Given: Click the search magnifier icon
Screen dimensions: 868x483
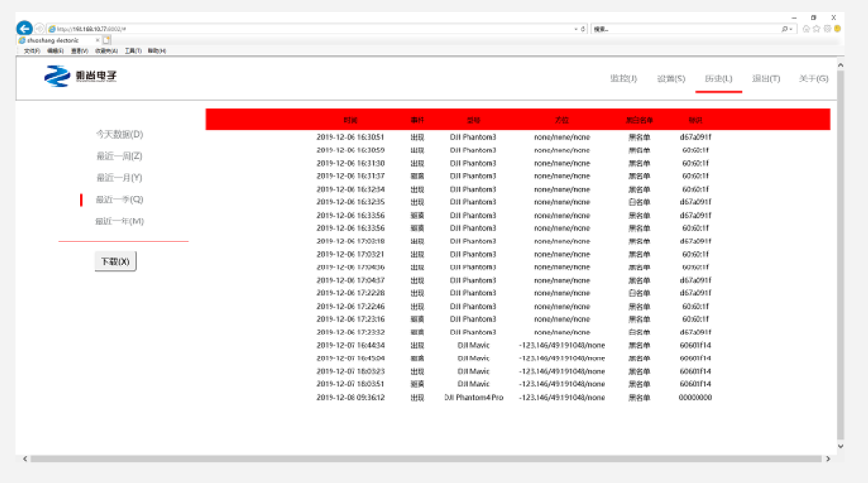Looking at the screenshot, I should coord(785,28).
